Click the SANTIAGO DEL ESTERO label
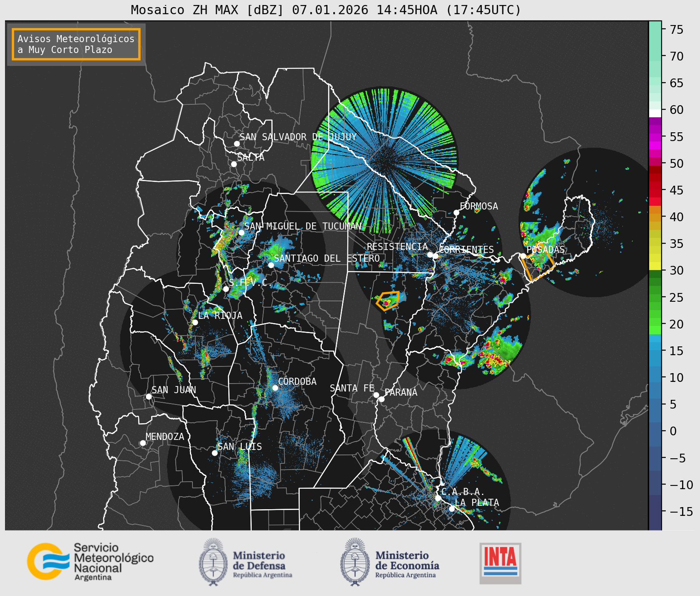This screenshot has width=700, height=596. [x=327, y=258]
